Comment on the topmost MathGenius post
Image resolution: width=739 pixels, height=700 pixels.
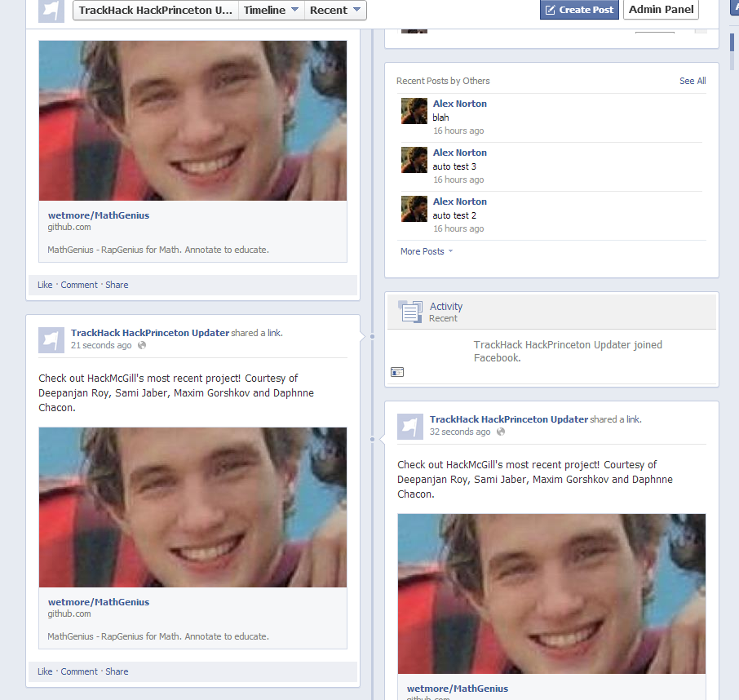[78, 285]
